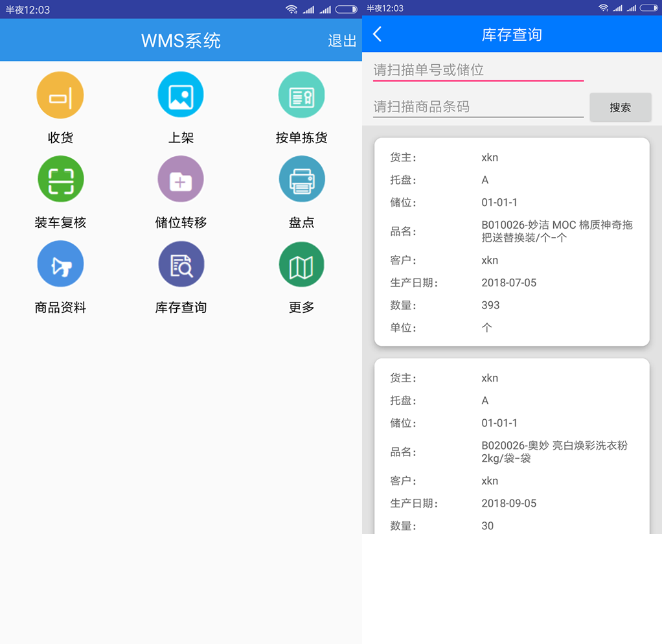
Task: Tap 退出 to log out
Action: (342, 41)
